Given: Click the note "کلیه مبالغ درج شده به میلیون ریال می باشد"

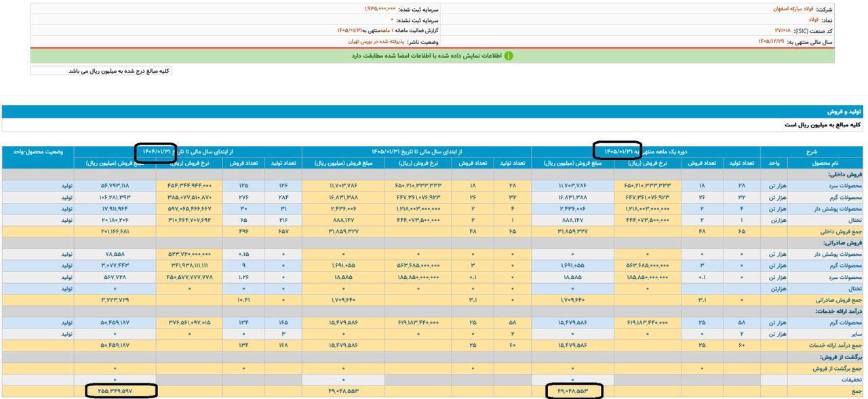Looking at the screenshot, I should [x=118, y=71].
